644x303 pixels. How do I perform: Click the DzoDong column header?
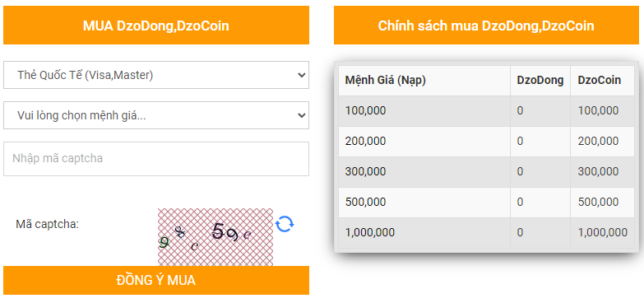pyautogui.click(x=540, y=81)
